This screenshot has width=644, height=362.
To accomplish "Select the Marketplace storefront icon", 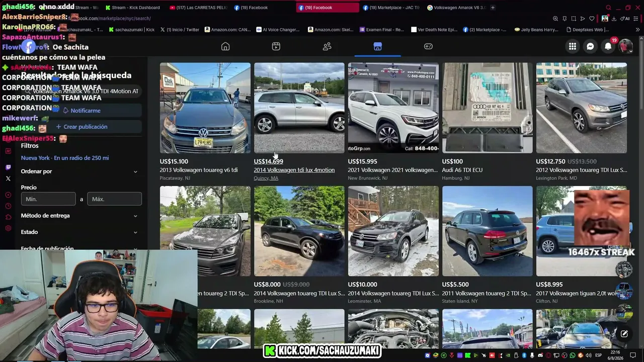I will 378,46.
